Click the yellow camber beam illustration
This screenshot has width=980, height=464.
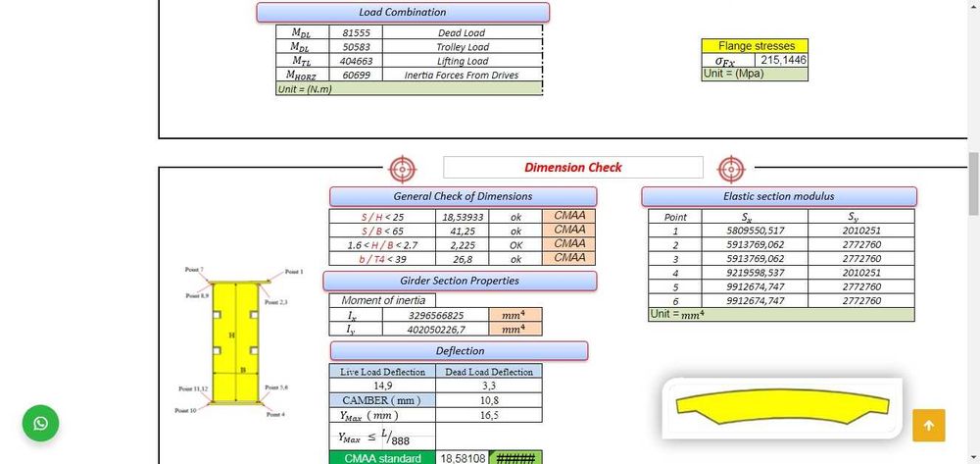tap(782, 408)
